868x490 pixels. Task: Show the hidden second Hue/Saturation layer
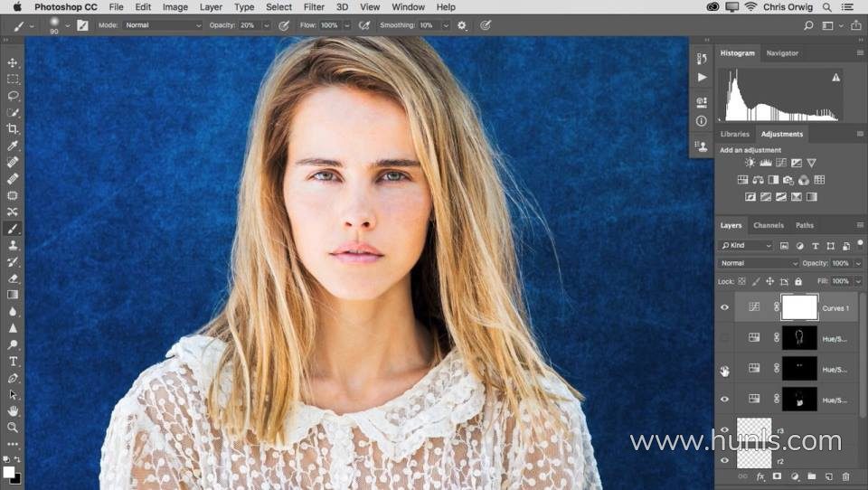pyautogui.click(x=724, y=338)
